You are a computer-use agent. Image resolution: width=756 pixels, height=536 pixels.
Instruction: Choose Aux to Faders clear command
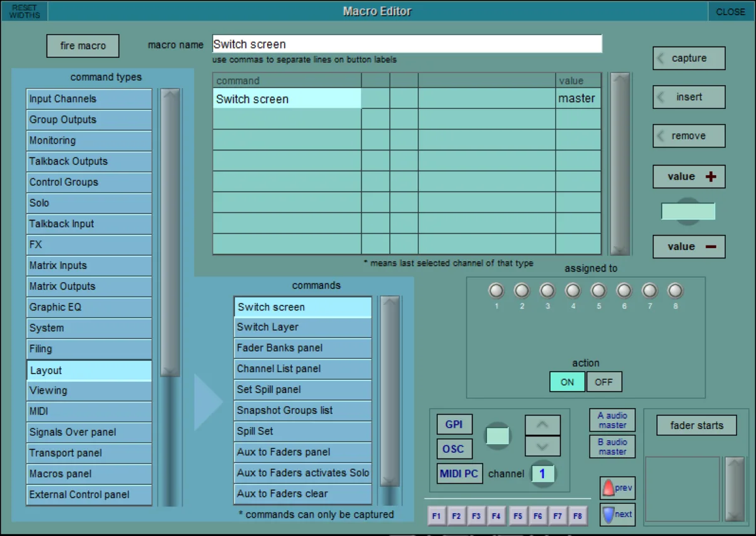[302, 494]
